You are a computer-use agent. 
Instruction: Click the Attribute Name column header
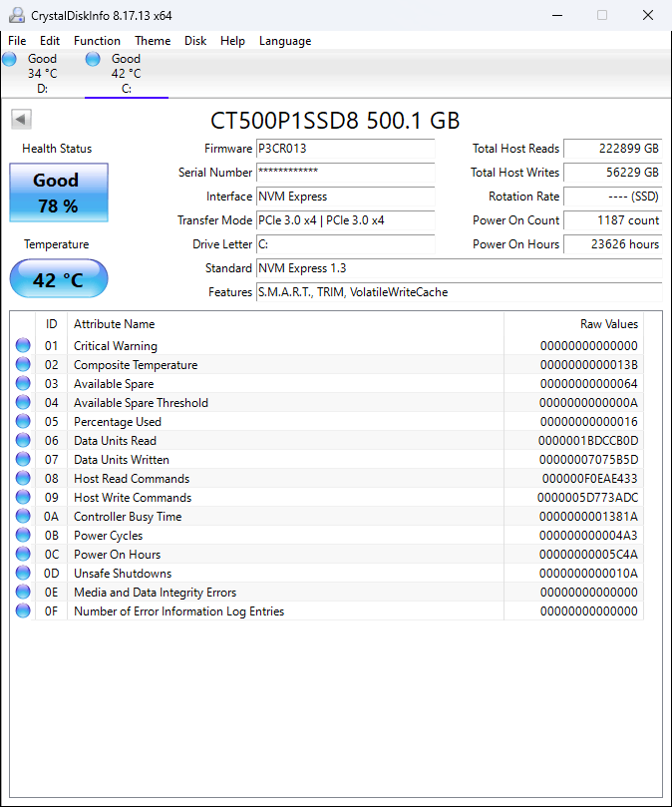pyautogui.click(x=285, y=324)
